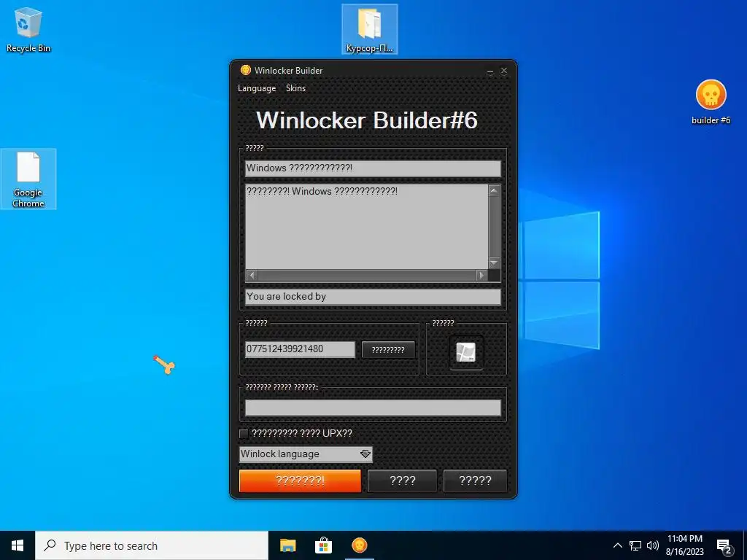Open the Windows Start menu
The width and height of the screenshot is (747, 560).
18,545
